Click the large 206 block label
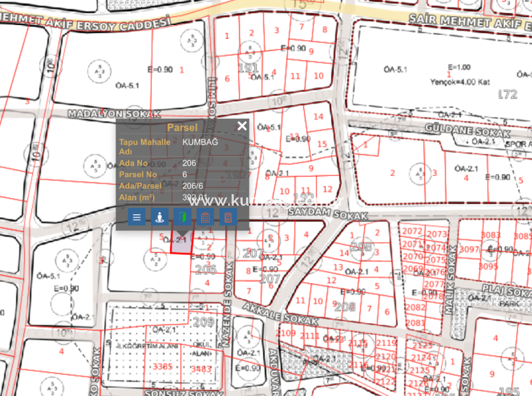This screenshot has height=396, width=532. [206, 269]
